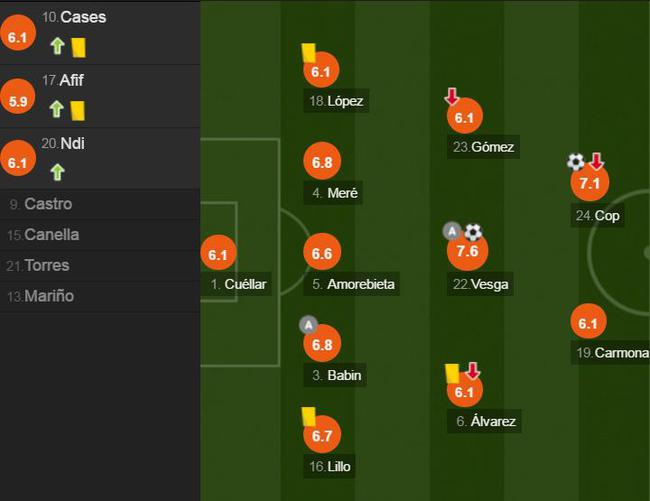This screenshot has width=650, height=501.
Task: Click the assist badge above Babin
Action: point(308,324)
